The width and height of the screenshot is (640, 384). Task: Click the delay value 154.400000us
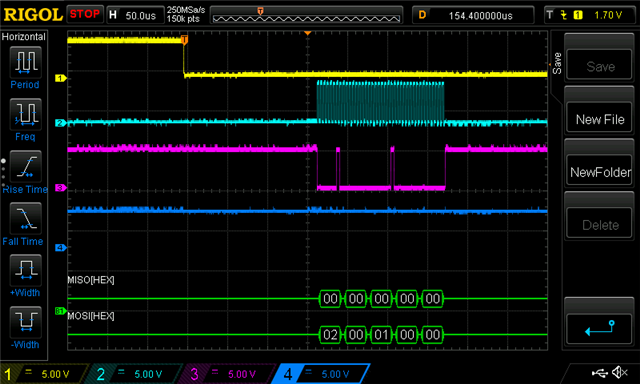[x=480, y=16]
